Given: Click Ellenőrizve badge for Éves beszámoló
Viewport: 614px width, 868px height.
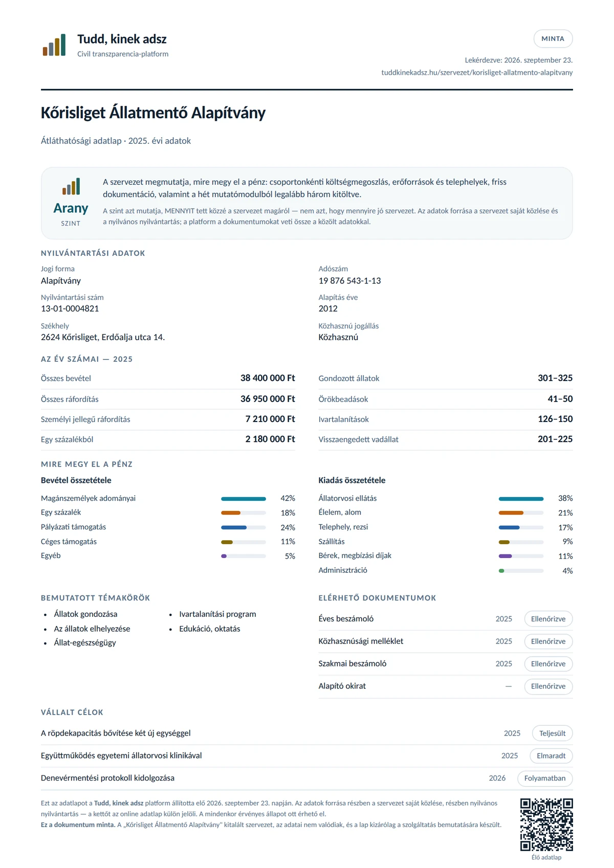Looking at the screenshot, I should [548, 619].
